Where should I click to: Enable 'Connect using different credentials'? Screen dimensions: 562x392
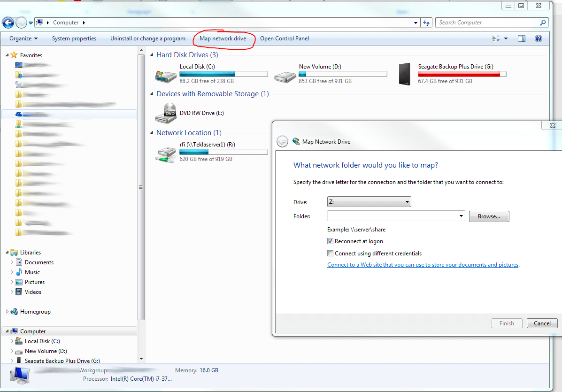330,253
